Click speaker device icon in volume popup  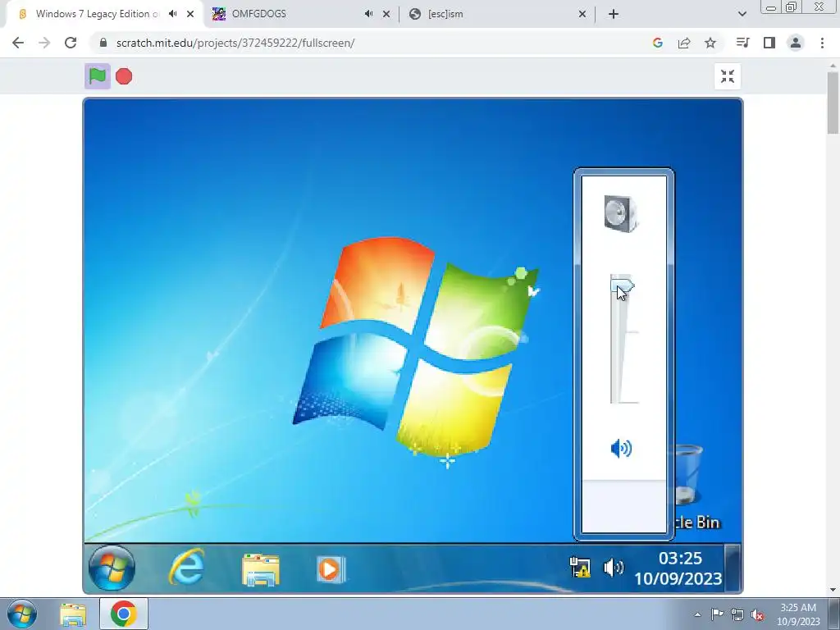(621, 214)
